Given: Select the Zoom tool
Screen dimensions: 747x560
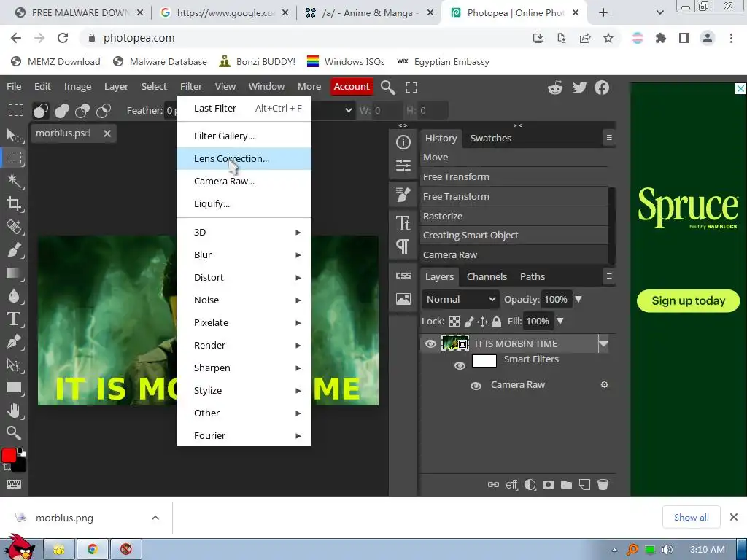Looking at the screenshot, I should pyautogui.click(x=14, y=433).
